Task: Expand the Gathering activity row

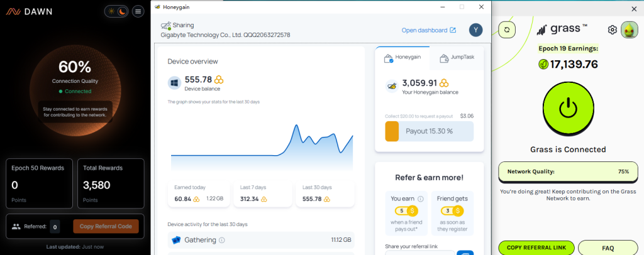Action: 261,240
